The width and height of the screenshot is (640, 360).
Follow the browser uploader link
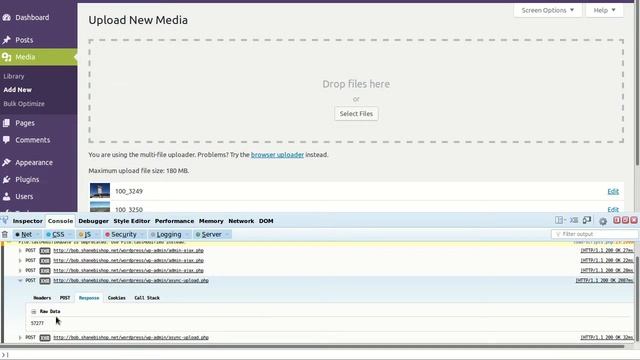[278, 155]
